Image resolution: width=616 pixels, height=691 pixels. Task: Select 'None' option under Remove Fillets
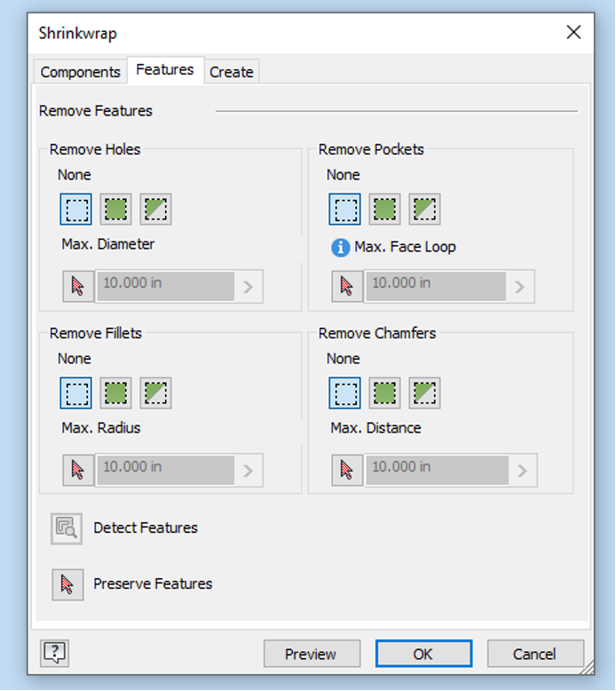point(75,393)
